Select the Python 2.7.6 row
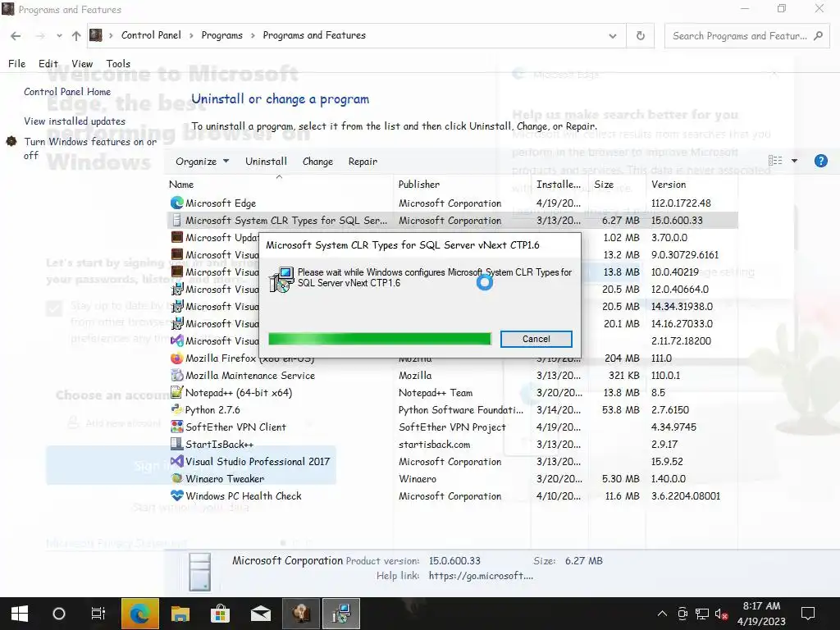 452,410
